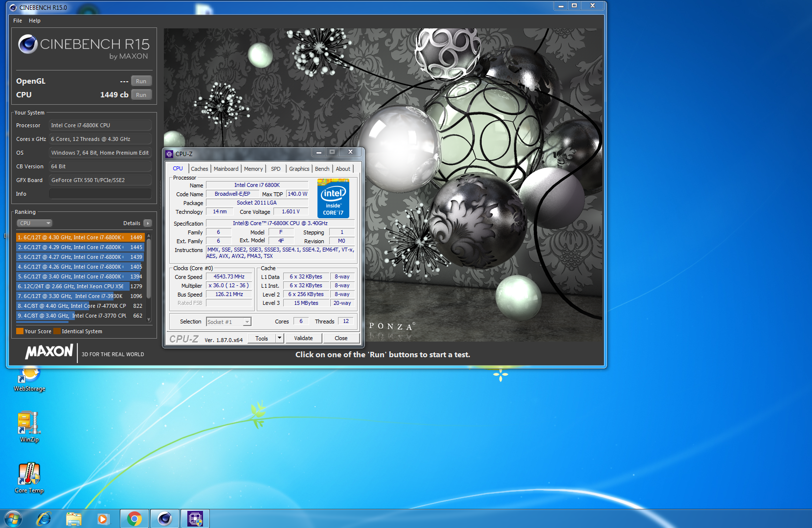Select ranking row 2 with score 1445
The width and height of the screenshot is (812, 528).
[x=80, y=247]
